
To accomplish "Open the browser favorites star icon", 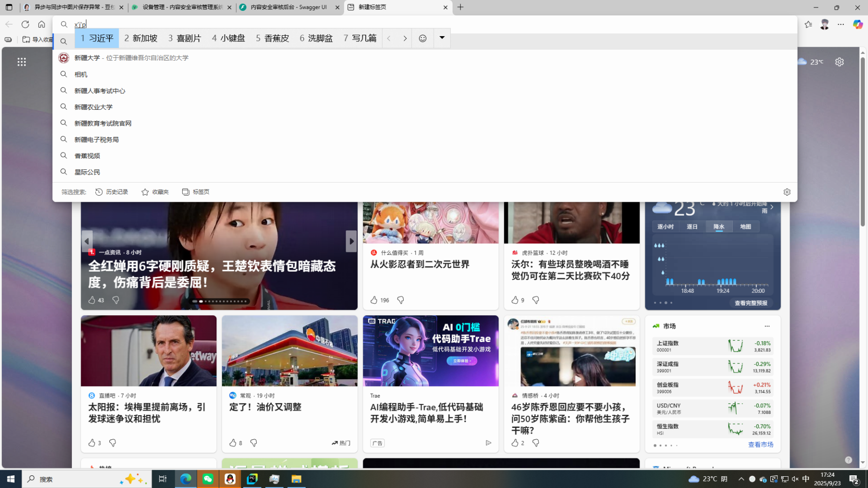I will [x=808, y=24].
